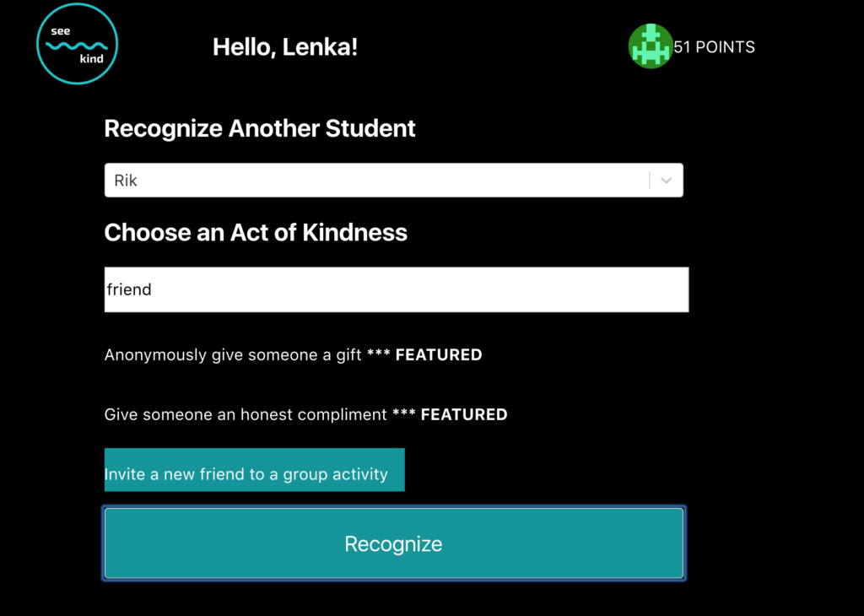Viewport: 864px width, 616px height.
Task: Click the Choose an Act of Kindness heading
Action: pyautogui.click(x=256, y=233)
